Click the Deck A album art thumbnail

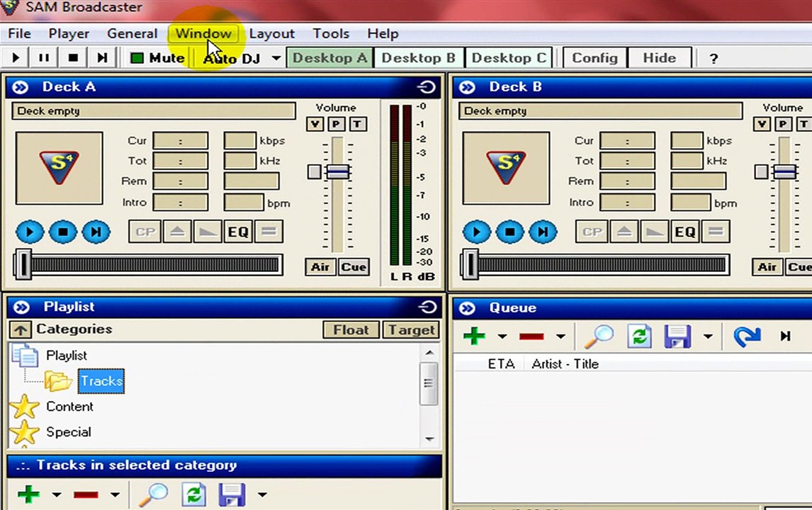[x=59, y=168]
